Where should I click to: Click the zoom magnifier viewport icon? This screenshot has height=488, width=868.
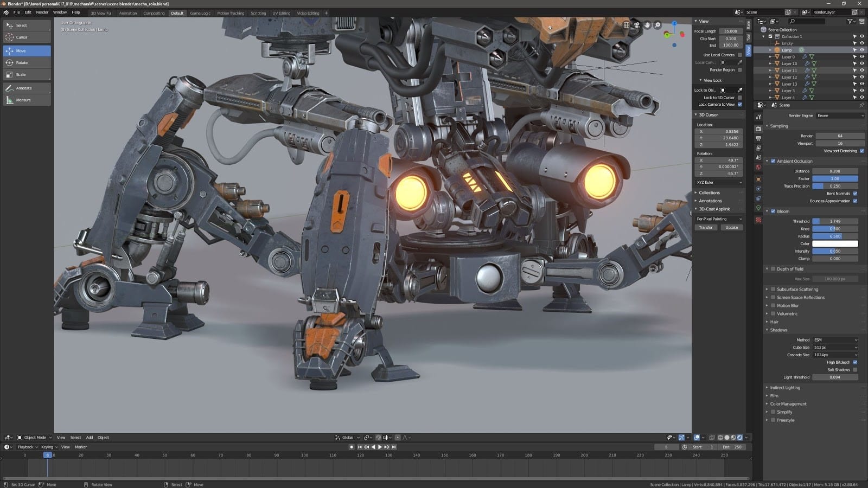point(658,25)
